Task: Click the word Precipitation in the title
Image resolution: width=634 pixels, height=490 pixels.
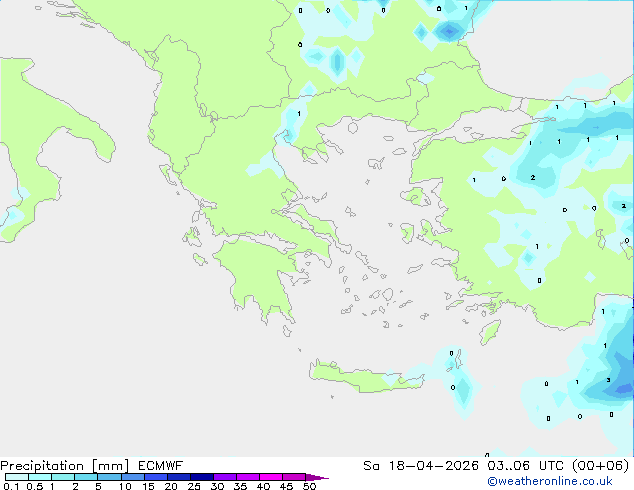Action: click(x=42, y=466)
